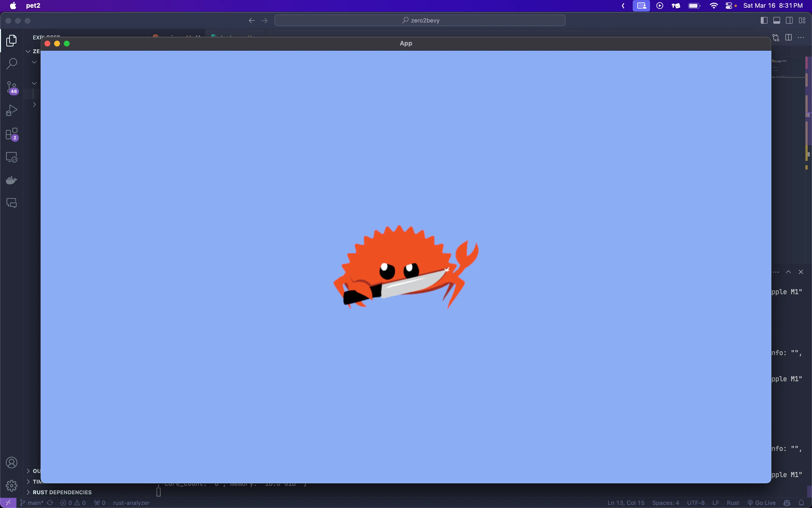Open notifications bell in status bar
Image resolution: width=812 pixels, height=508 pixels.
tap(801, 503)
